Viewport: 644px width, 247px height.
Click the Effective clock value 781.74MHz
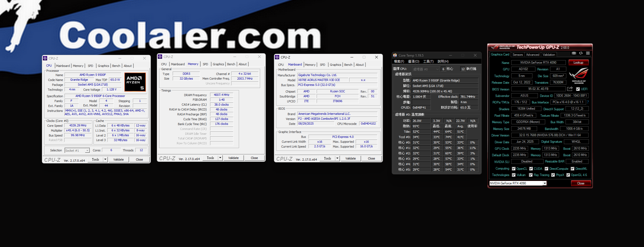(469, 97)
